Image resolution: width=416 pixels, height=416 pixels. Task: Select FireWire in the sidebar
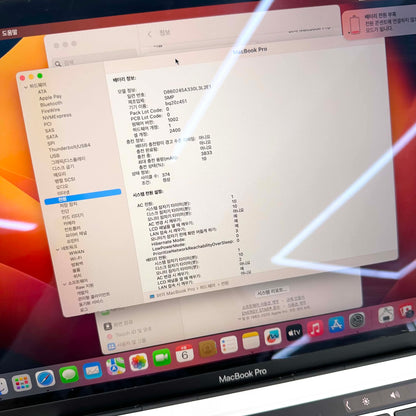(x=51, y=110)
